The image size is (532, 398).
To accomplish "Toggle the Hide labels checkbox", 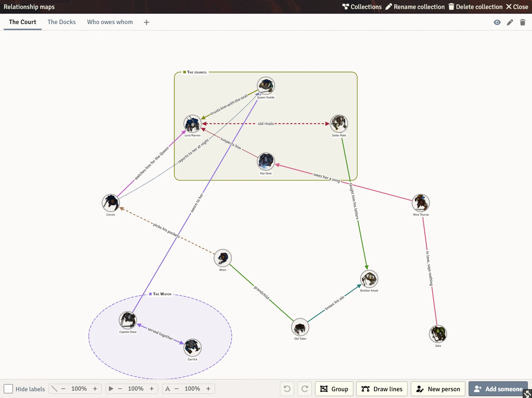I will 8,389.
